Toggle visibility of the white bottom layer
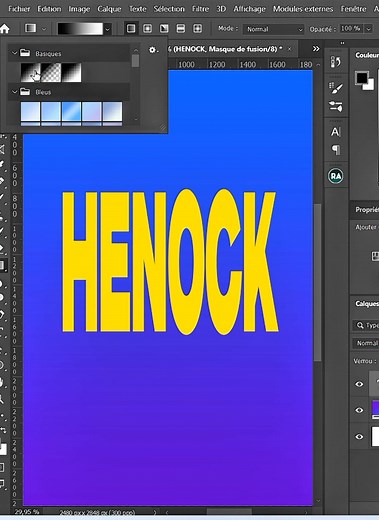Viewport: 379px width, 520px height. [x=359, y=436]
